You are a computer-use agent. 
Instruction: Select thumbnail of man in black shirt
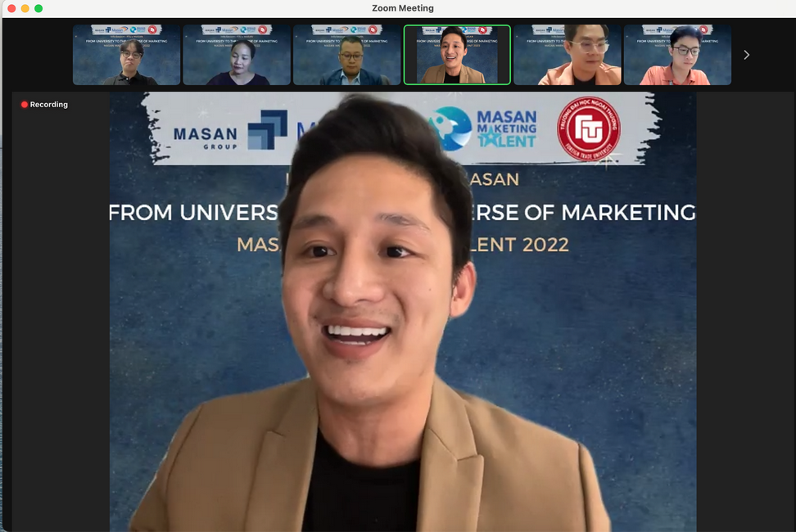coord(126,55)
